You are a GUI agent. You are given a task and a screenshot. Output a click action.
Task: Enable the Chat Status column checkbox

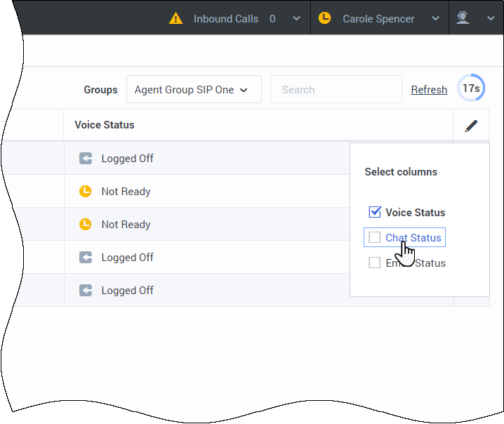tap(375, 238)
